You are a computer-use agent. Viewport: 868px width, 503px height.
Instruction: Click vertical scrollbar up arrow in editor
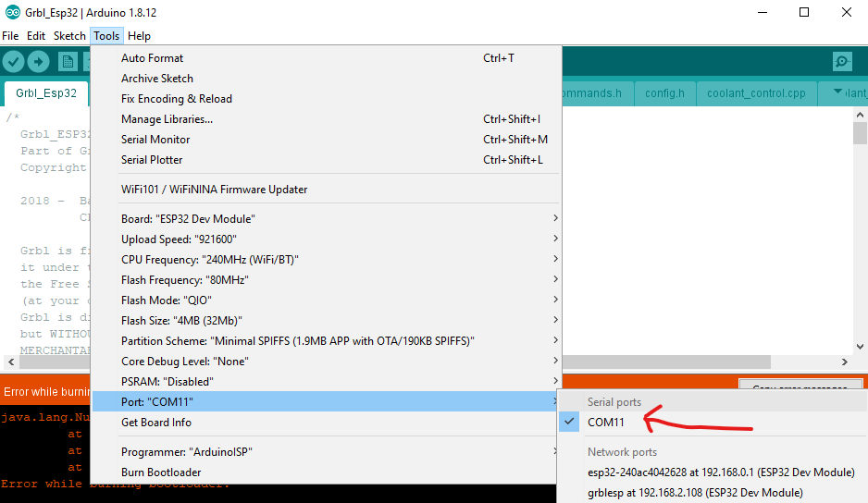(860, 115)
